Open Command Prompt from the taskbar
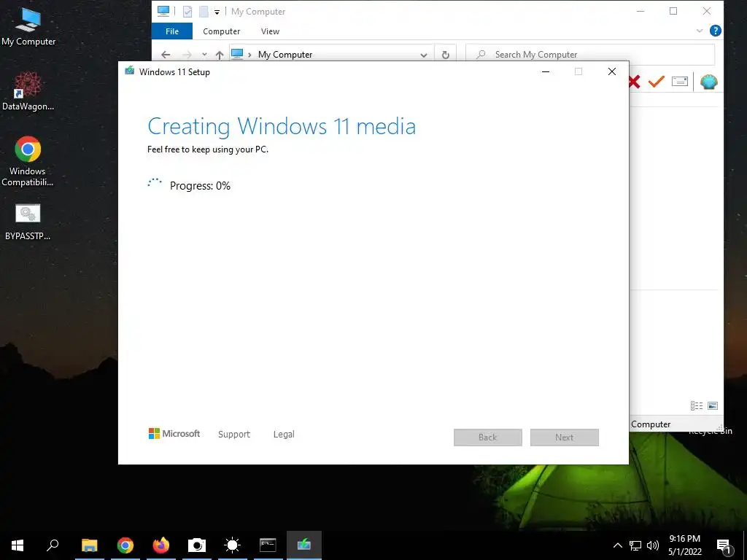Viewport: 747px width, 560px height. 268,545
